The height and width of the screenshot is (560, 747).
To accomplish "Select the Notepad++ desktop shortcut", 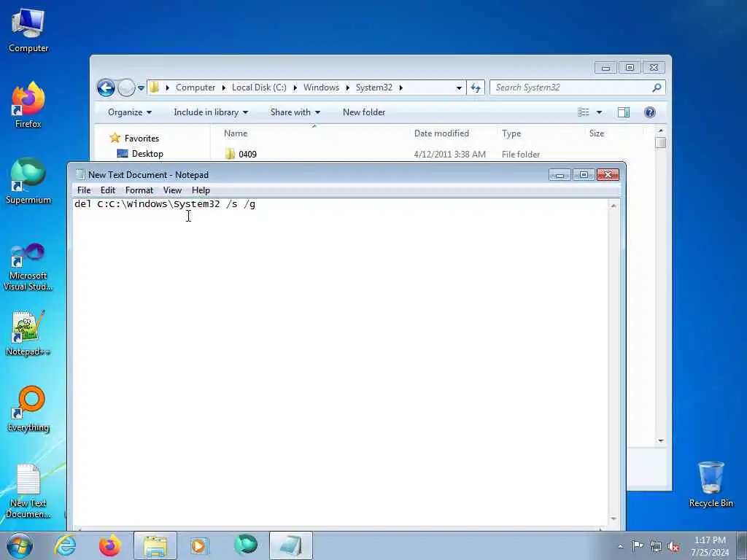I will [28, 333].
